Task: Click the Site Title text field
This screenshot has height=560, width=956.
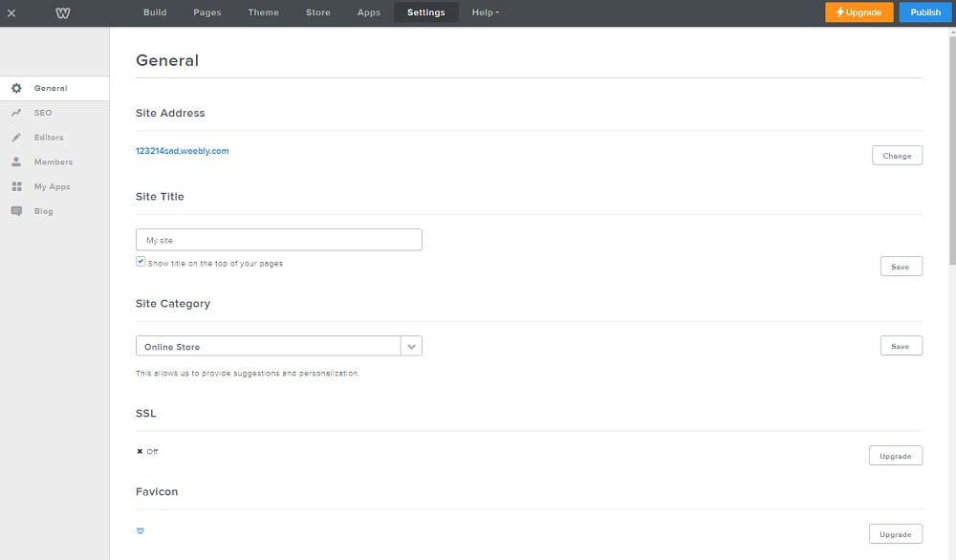Action: 278,241
